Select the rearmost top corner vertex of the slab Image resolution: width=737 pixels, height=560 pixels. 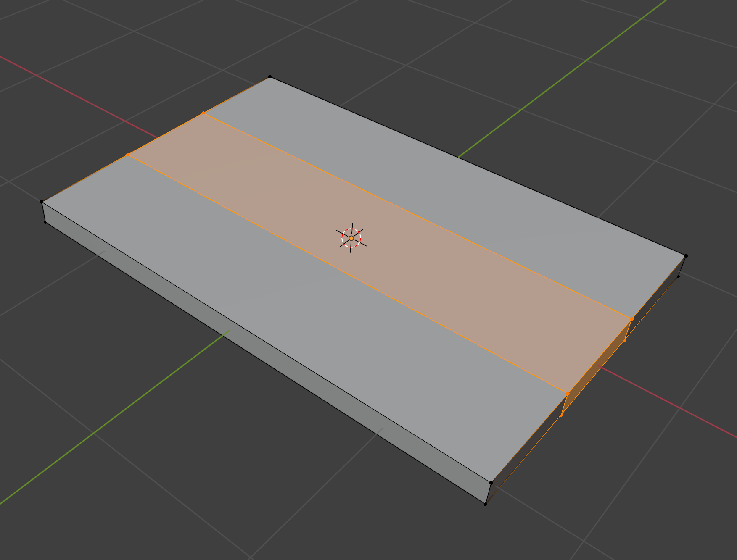tap(270, 77)
